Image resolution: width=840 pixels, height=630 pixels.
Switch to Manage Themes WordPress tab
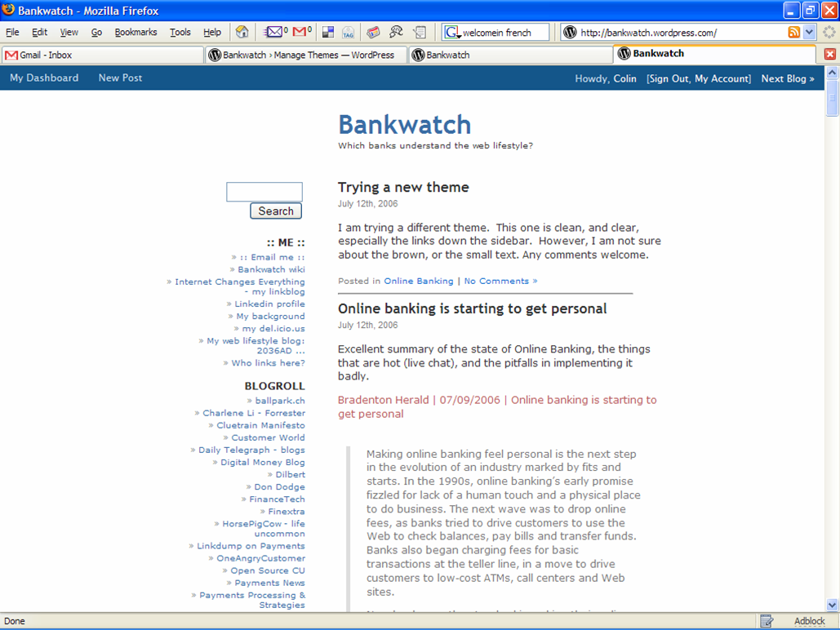pyautogui.click(x=306, y=55)
